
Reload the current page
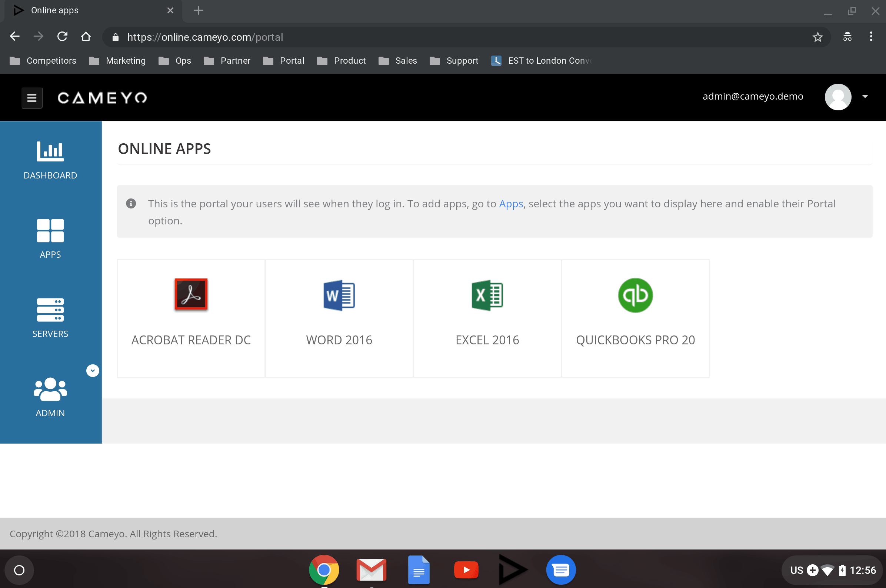[x=62, y=36]
